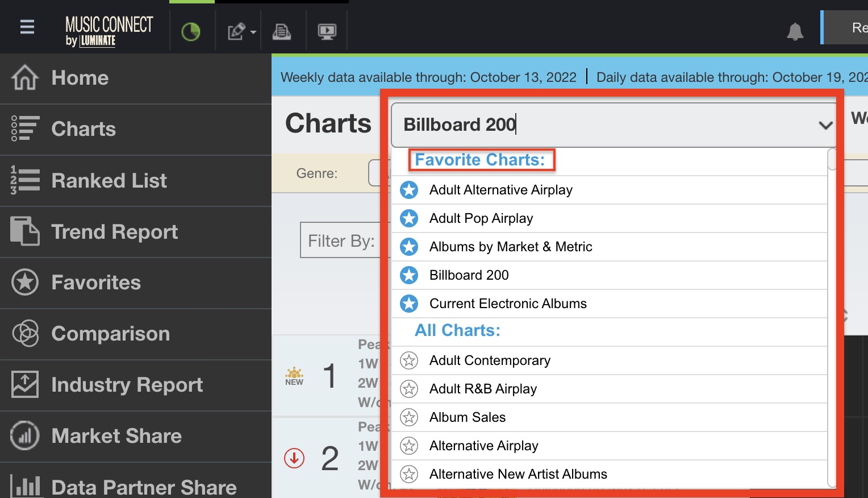
Task: Open the edit pencil tool dropdown
Action: tap(241, 31)
